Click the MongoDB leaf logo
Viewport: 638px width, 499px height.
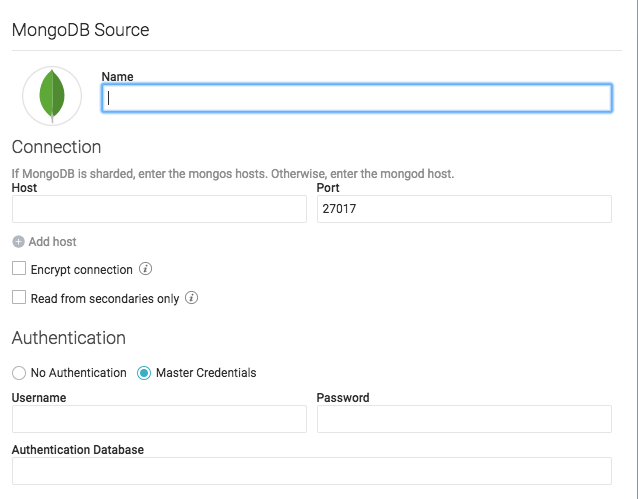click(52, 96)
